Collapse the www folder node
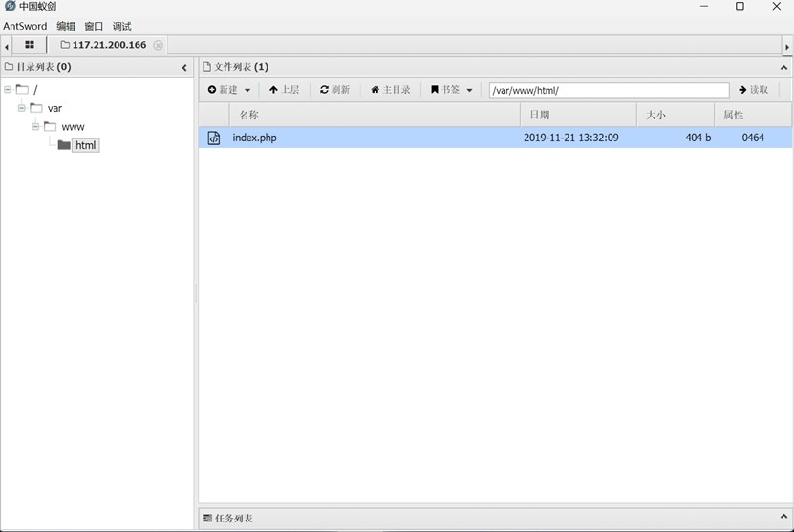794x532 pixels. click(35, 126)
